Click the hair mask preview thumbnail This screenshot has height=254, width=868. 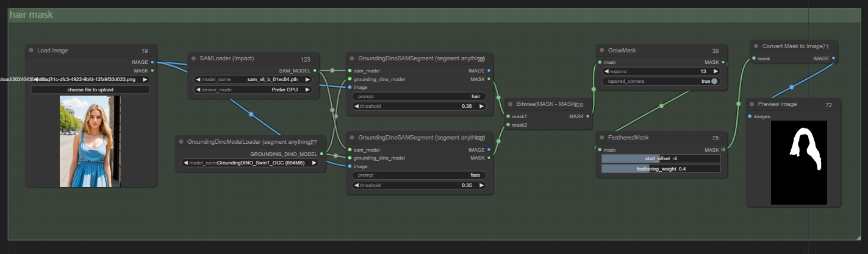coord(799,162)
